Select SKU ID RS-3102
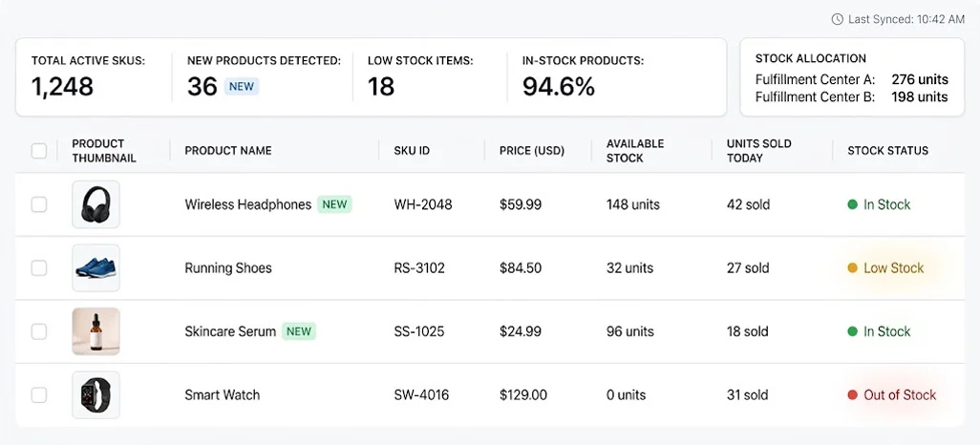980x445 pixels. [419, 268]
